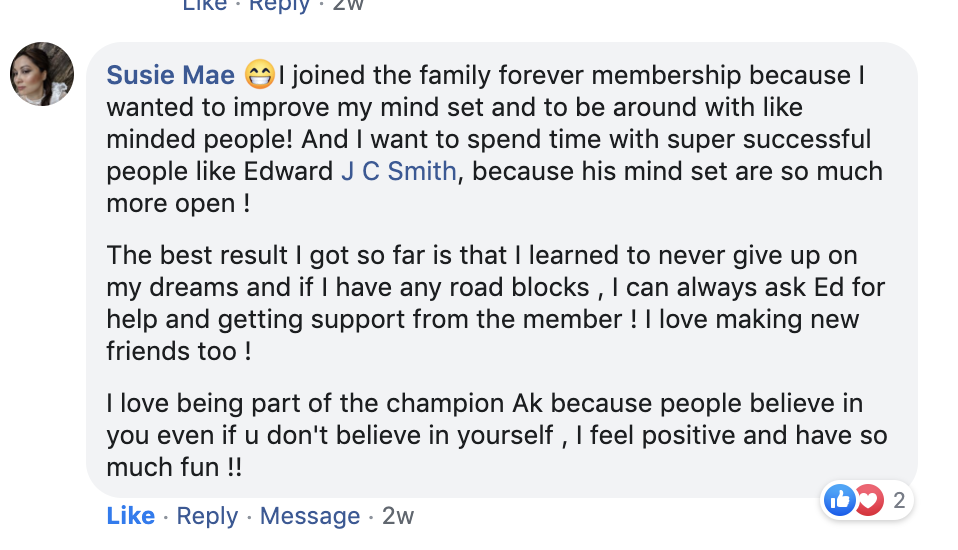The image size is (958, 550).
Task: Click the cut-off Reply link at top
Action: (280, 5)
